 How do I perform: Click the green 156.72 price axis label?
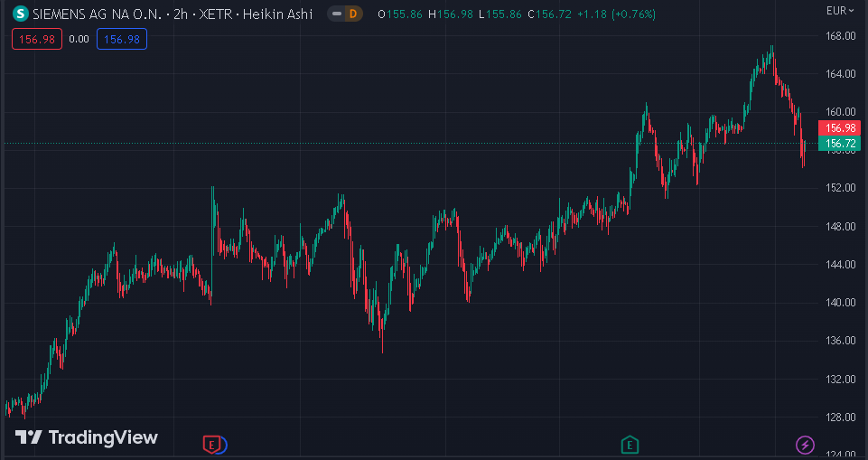click(839, 144)
